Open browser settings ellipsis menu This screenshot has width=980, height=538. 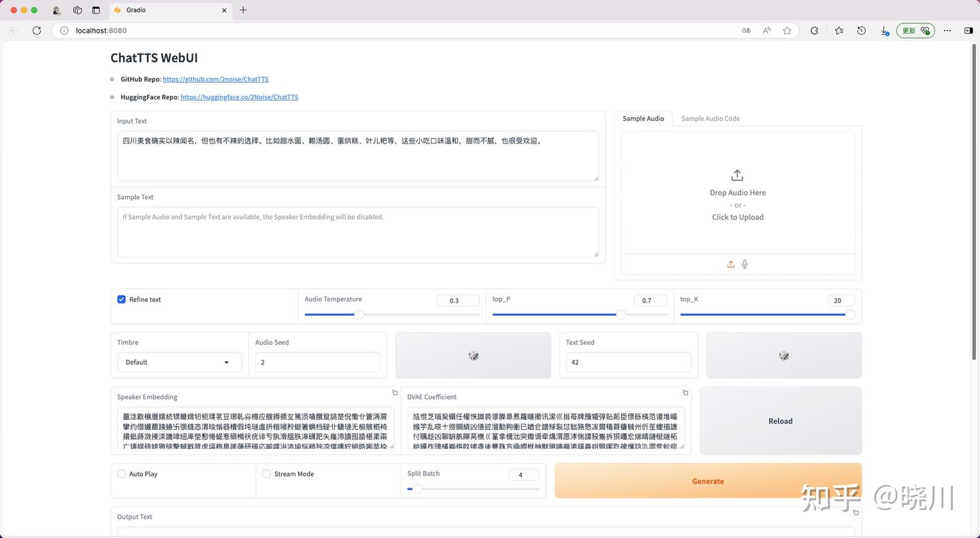[x=947, y=31]
